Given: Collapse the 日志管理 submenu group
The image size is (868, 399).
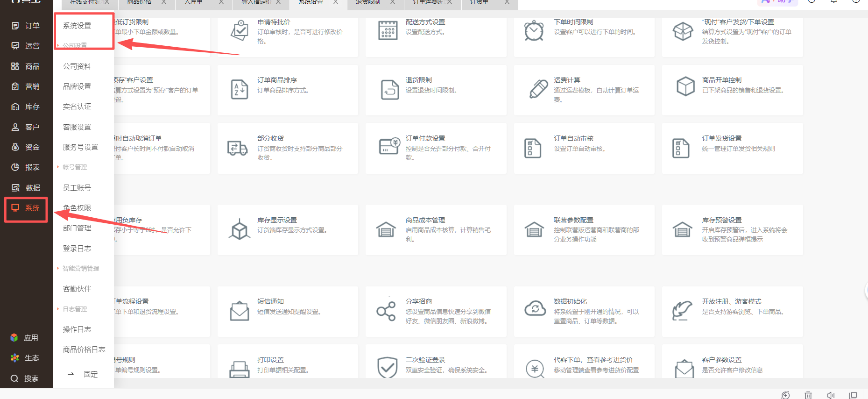Looking at the screenshot, I should coord(72,309).
